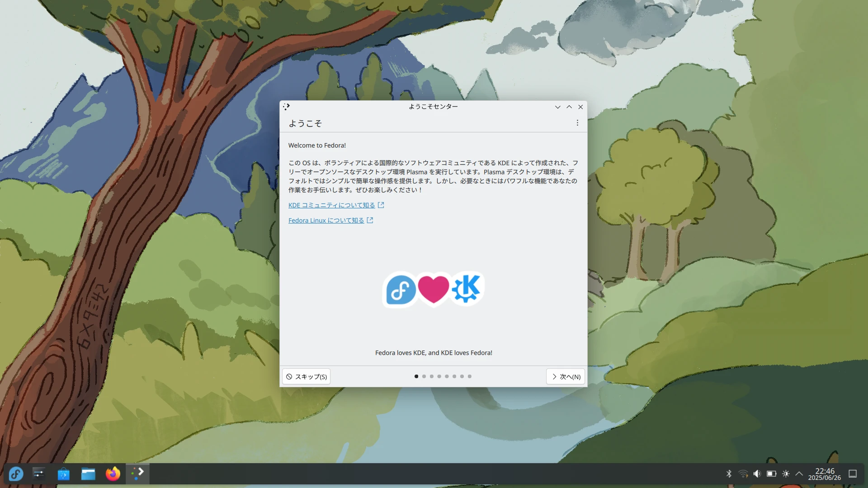Open the Bluetooth tray icon

pyautogui.click(x=729, y=474)
